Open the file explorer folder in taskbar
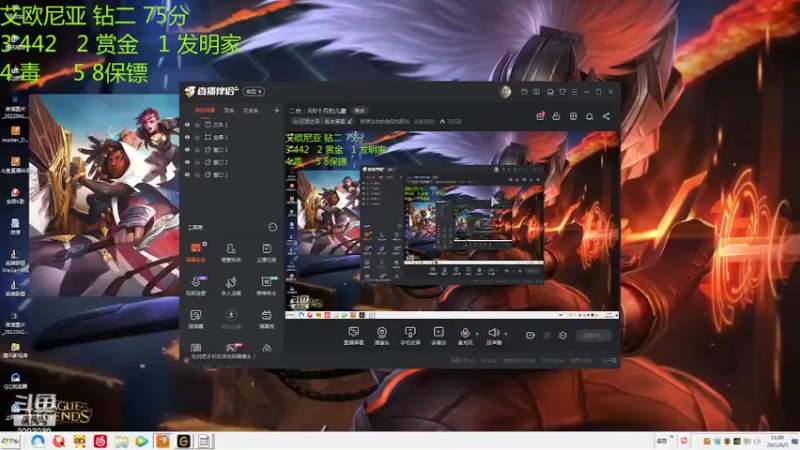The image size is (800, 450). tap(121, 441)
